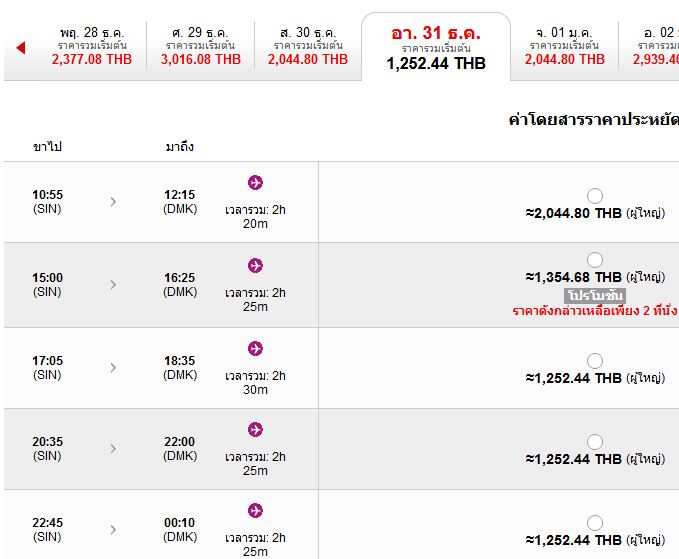Switch to the 28 ธ.ค. date tab

pyautogui.click(x=92, y=46)
